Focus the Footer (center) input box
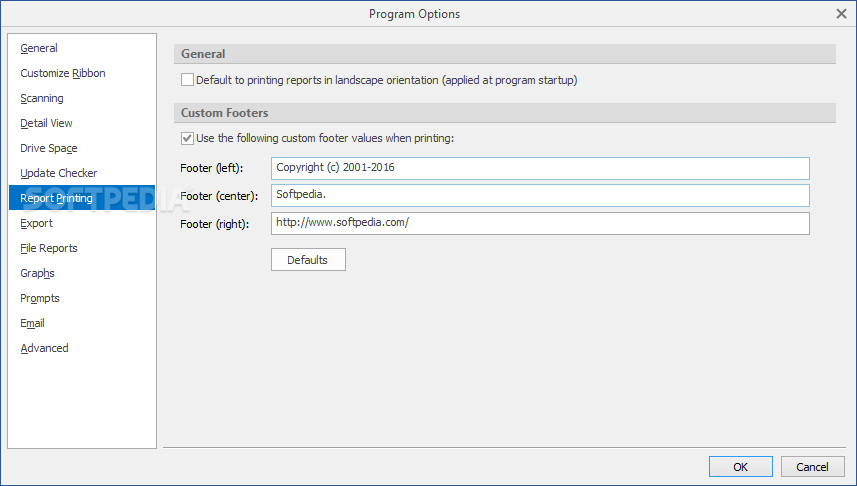 540,196
